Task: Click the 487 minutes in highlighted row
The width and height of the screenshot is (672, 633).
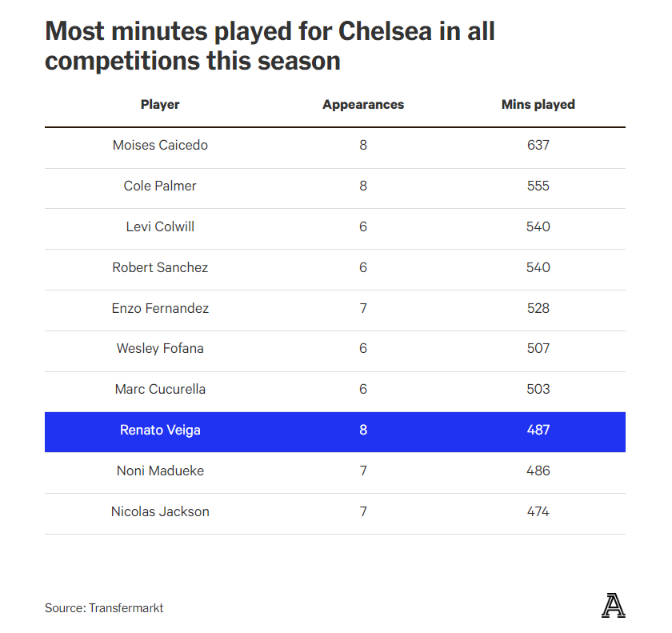Action: point(538,430)
